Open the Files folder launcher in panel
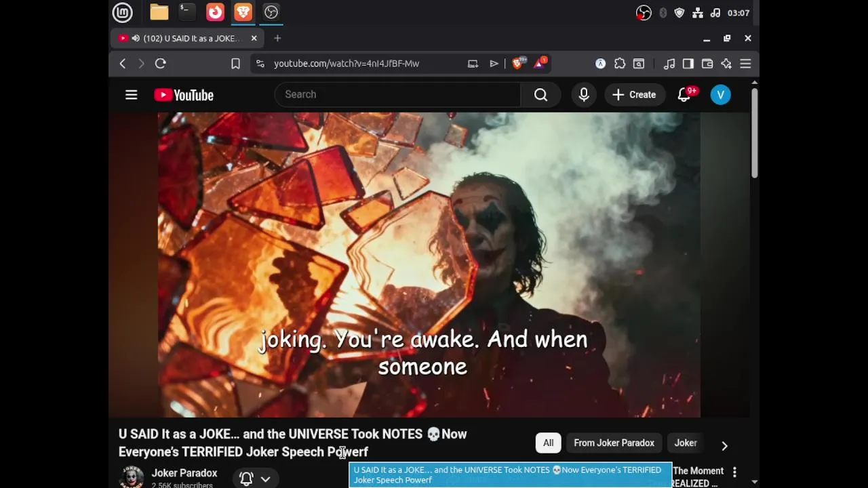The width and height of the screenshot is (868, 488). 159,12
